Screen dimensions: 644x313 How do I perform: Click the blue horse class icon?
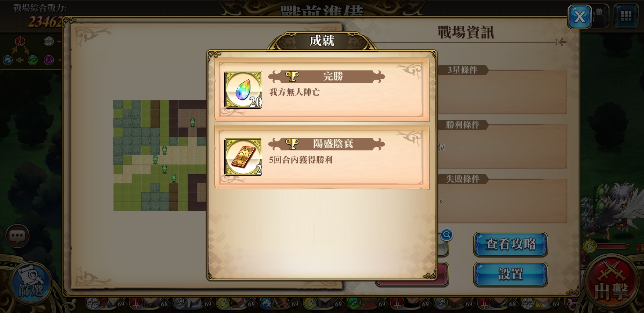[x=8, y=60]
